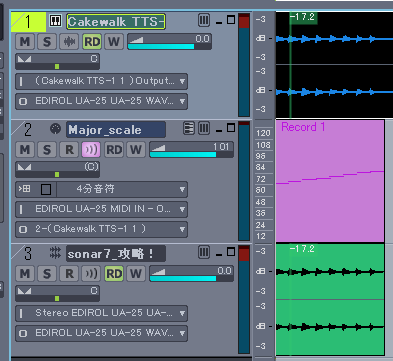The height and width of the screenshot is (361, 393).
Task: Arm the sonar7 track for recording
Action: 69,274
